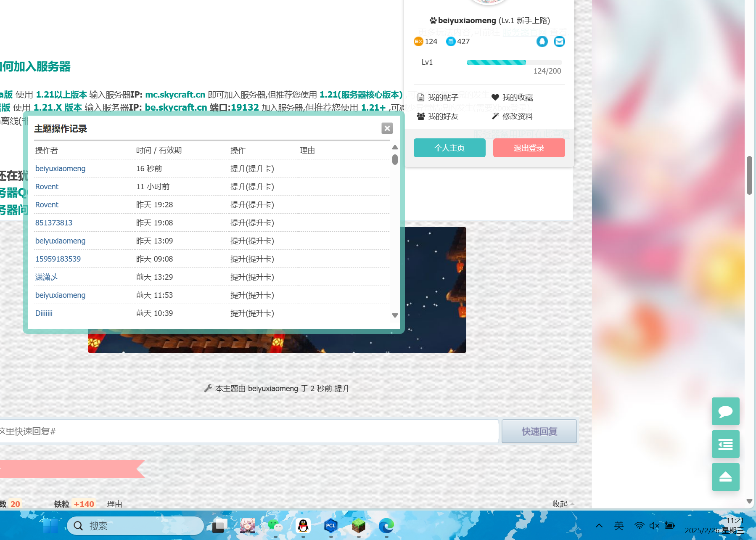Click the Lv1 experience progress bar

[514, 63]
